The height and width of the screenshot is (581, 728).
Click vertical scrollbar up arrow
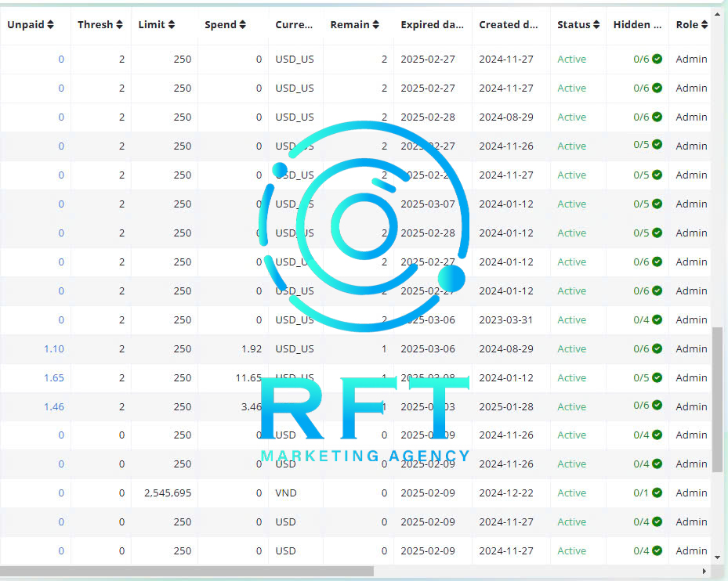tap(717, 14)
